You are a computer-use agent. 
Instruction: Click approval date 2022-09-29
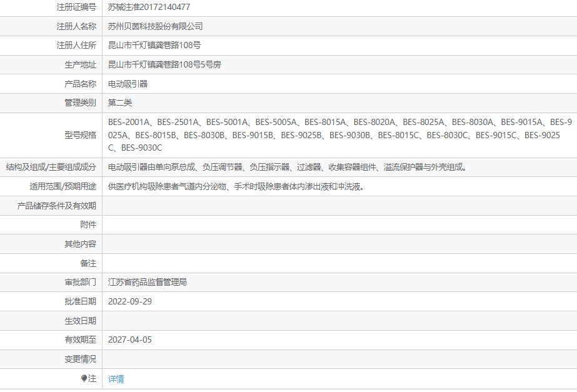tap(130, 301)
